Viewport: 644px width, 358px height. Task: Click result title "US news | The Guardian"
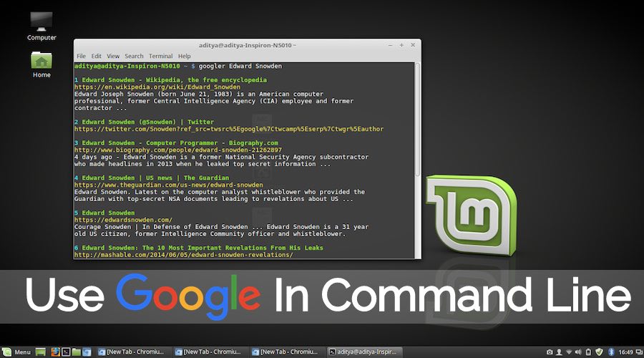click(x=187, y=178)
